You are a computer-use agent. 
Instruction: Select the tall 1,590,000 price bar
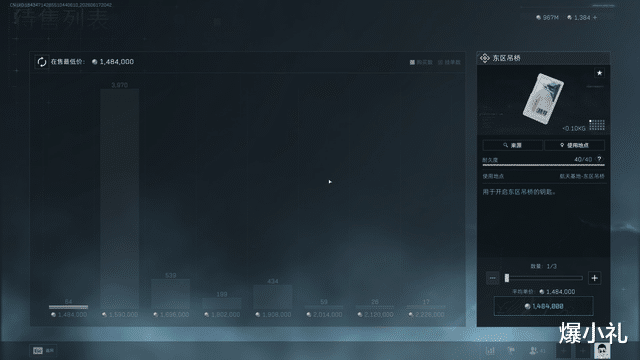pyautogui.click(x=120, y=199)
